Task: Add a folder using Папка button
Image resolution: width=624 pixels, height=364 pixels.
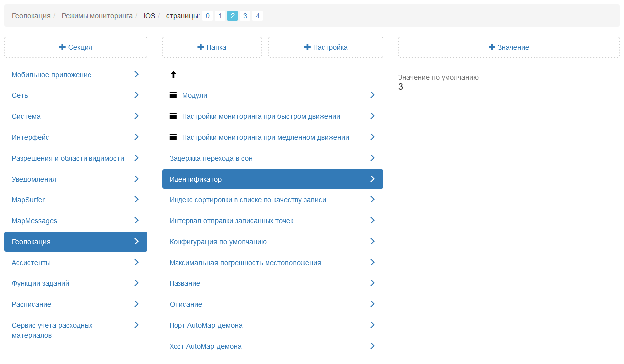Action: pos(212,47)
